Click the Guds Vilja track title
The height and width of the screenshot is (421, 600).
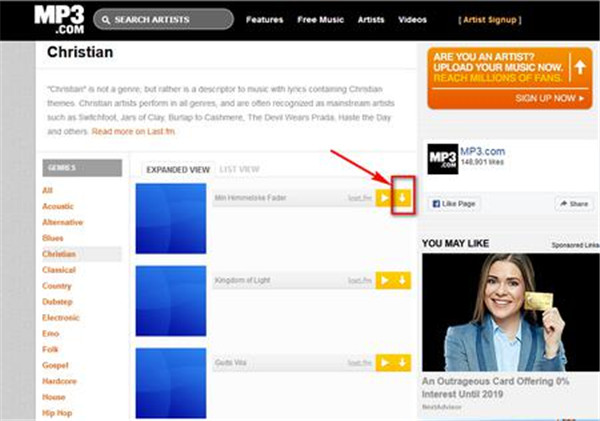[x=230, y=362]
